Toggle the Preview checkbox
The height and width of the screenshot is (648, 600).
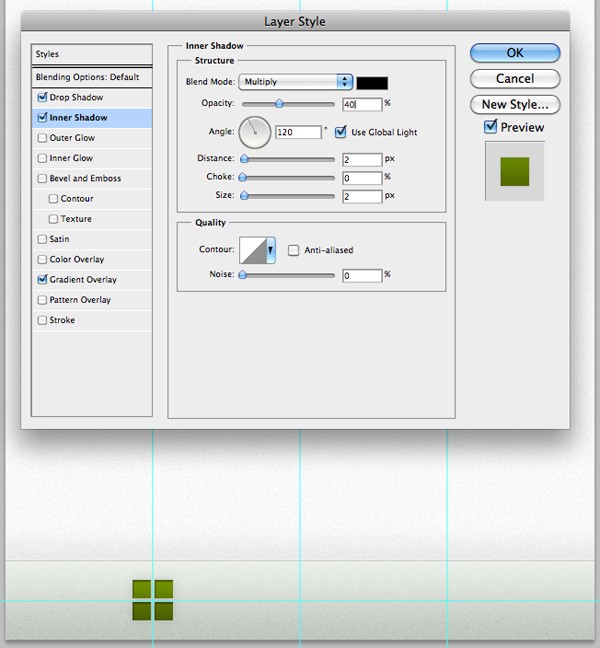pos(490,126)
